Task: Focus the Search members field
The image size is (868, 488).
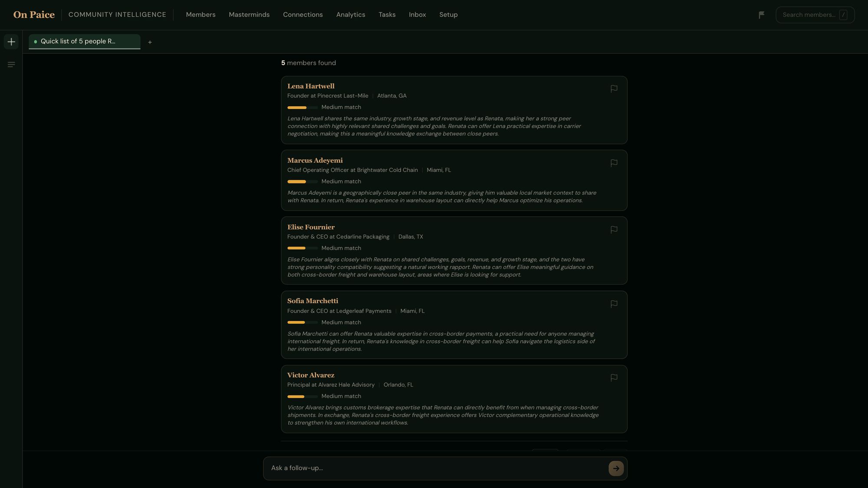Action: point(815,15)
